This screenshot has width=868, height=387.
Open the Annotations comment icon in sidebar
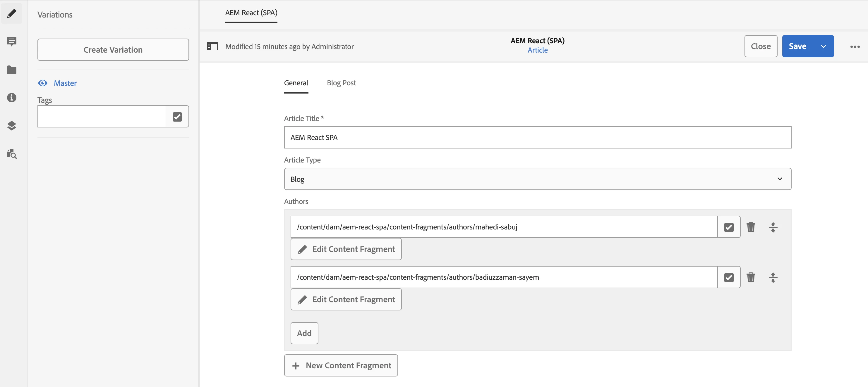click(x=11, y=42)
